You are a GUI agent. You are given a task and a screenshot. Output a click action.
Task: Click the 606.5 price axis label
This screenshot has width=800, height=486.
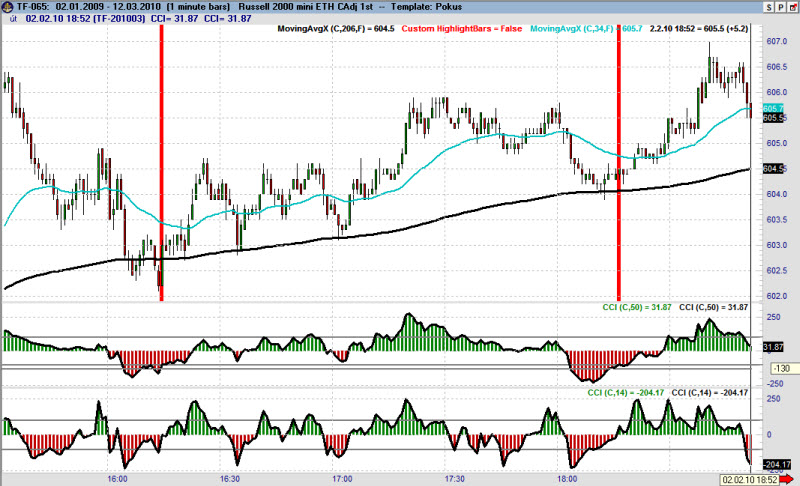coord(777,67)
